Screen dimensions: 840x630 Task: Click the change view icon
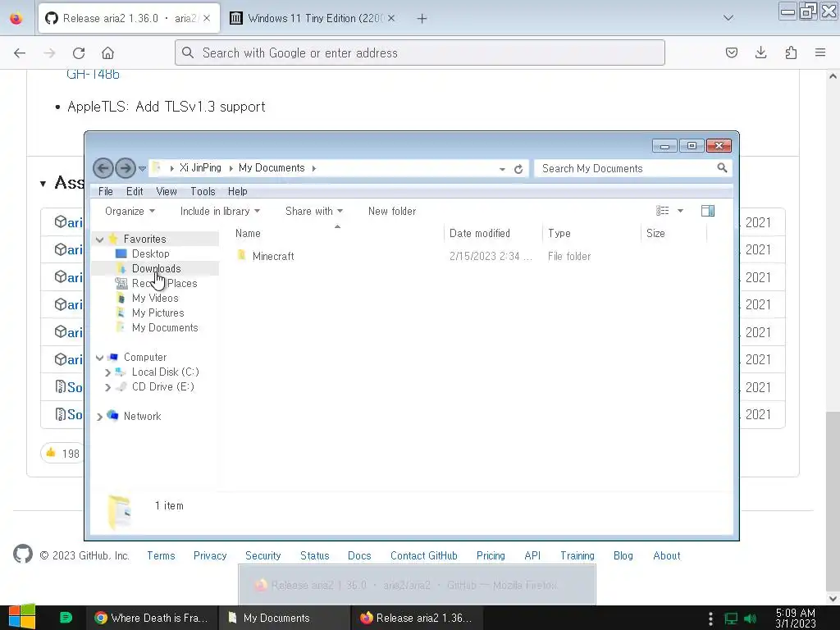click(x=663, y=211)
